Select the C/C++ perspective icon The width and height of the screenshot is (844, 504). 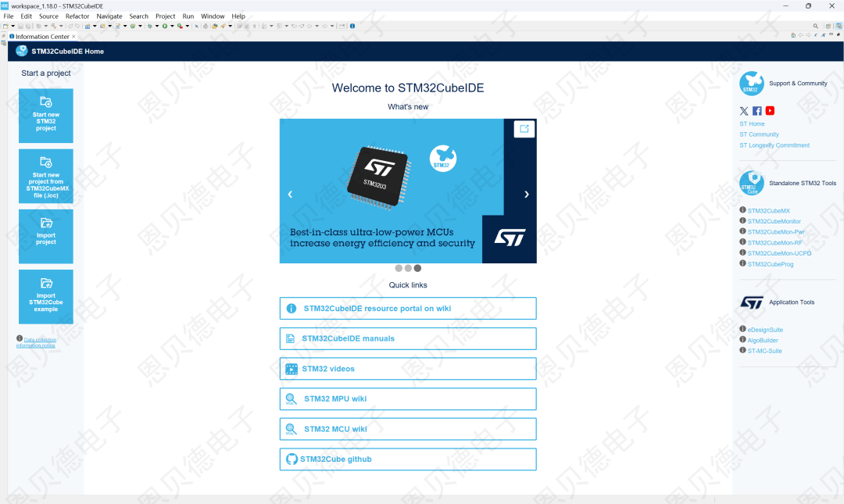839,26
